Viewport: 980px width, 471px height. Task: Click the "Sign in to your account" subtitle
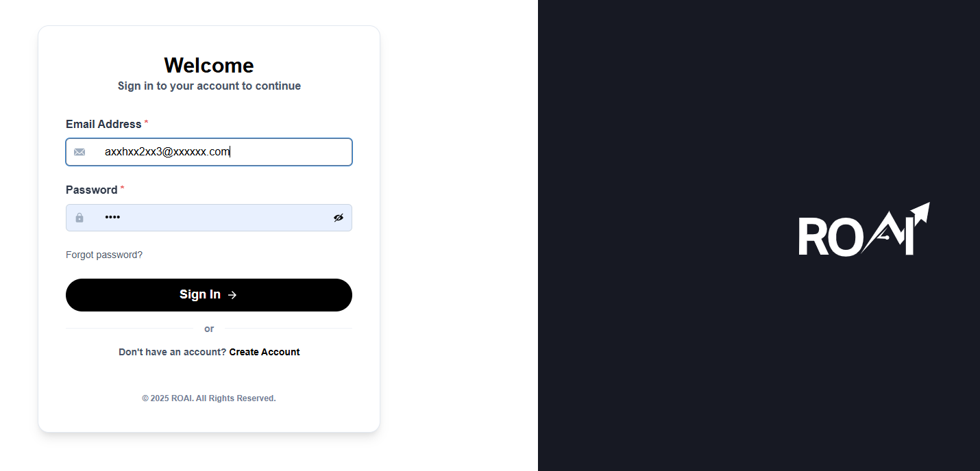tap(209, 86)
